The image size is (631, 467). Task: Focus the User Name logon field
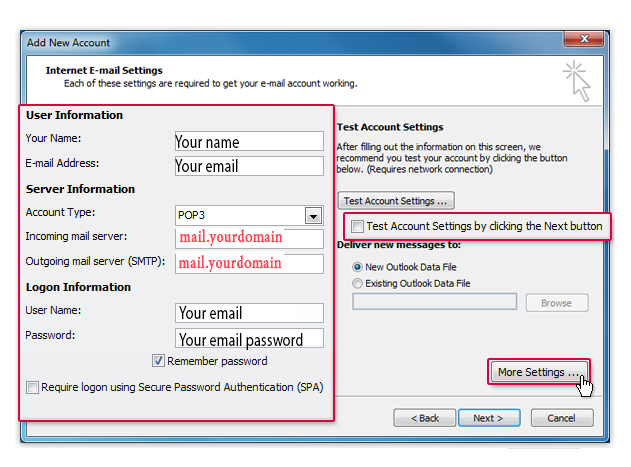coord(249,313)
